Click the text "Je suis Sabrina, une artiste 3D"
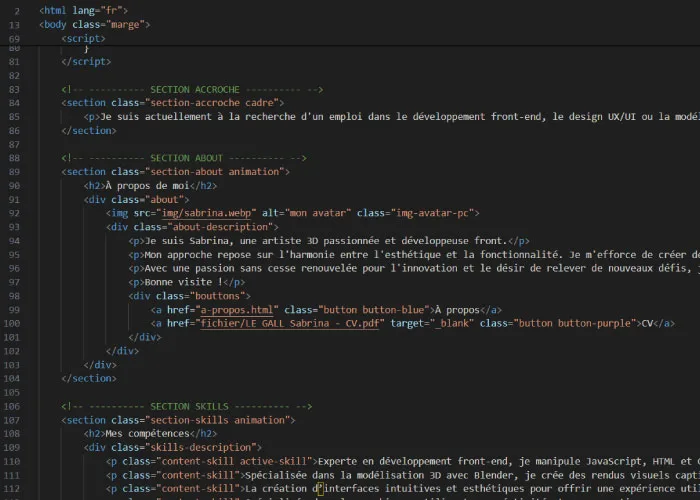 (231, 241)
